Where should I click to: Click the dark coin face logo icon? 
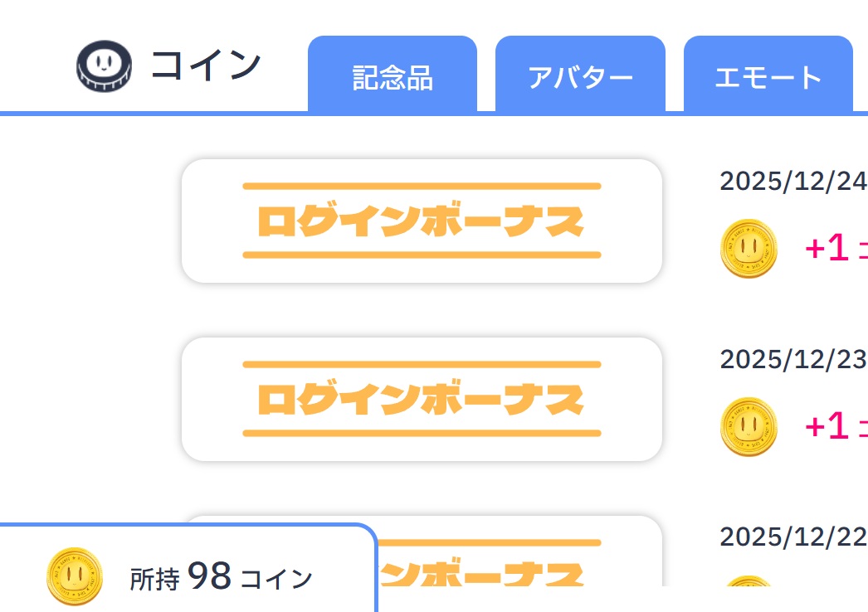[105, 66]
